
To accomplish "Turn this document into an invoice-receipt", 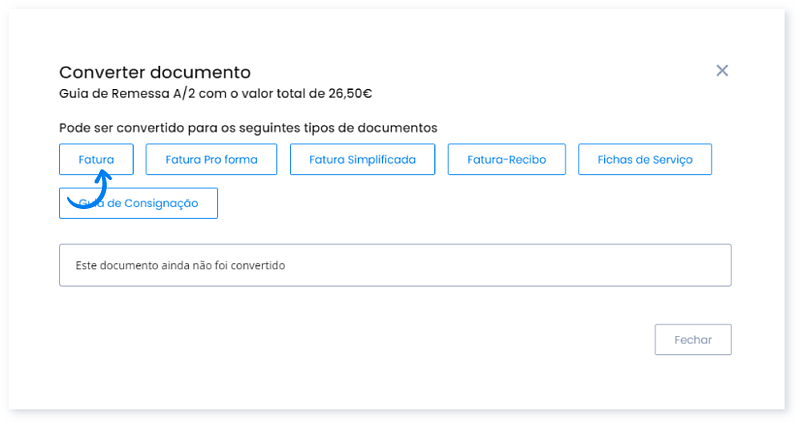I will [x=506, y=160].
